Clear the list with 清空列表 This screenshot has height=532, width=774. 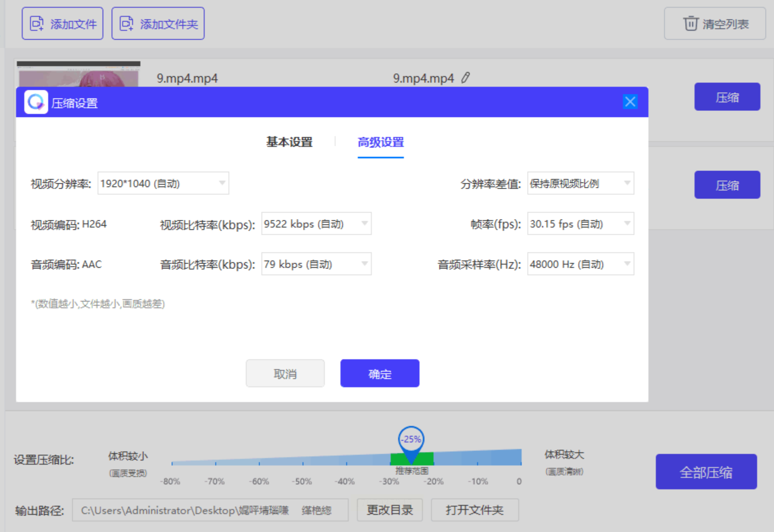(x=715, y=24)
